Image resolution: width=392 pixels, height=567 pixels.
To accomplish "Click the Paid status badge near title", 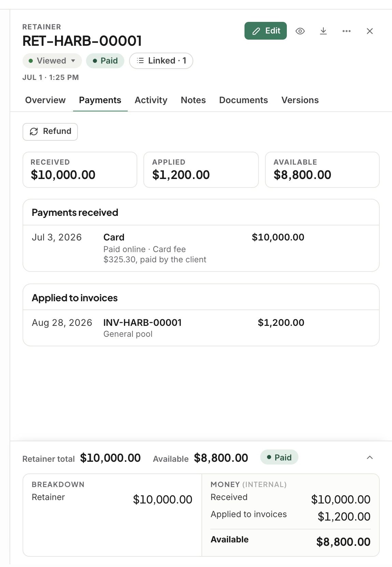I will point(105,61).
